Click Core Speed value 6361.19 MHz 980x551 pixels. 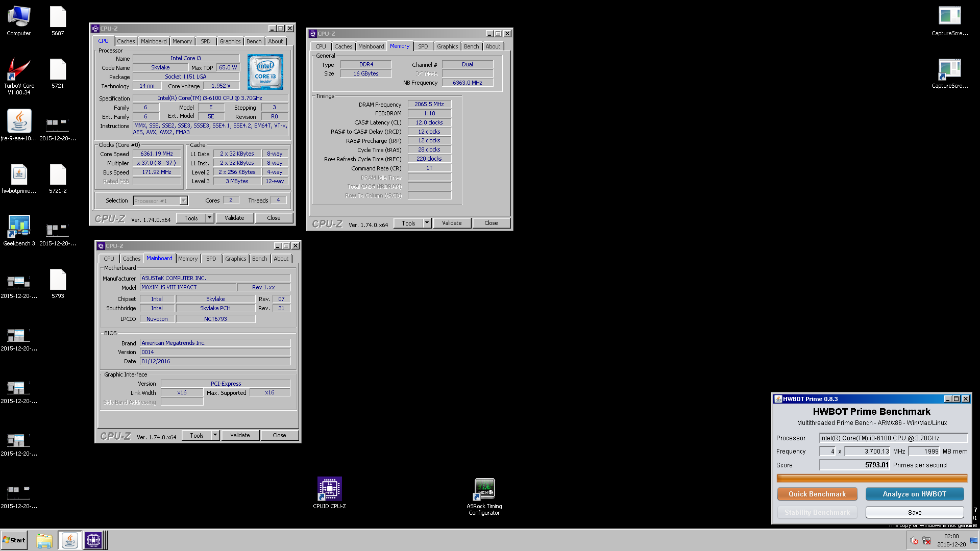[x=157, y=154]
